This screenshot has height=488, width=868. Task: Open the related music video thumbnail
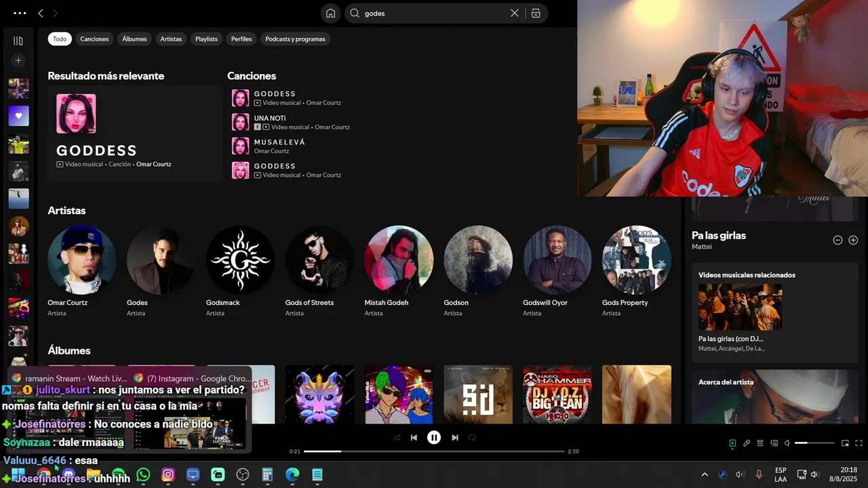(x=740, y=306)
